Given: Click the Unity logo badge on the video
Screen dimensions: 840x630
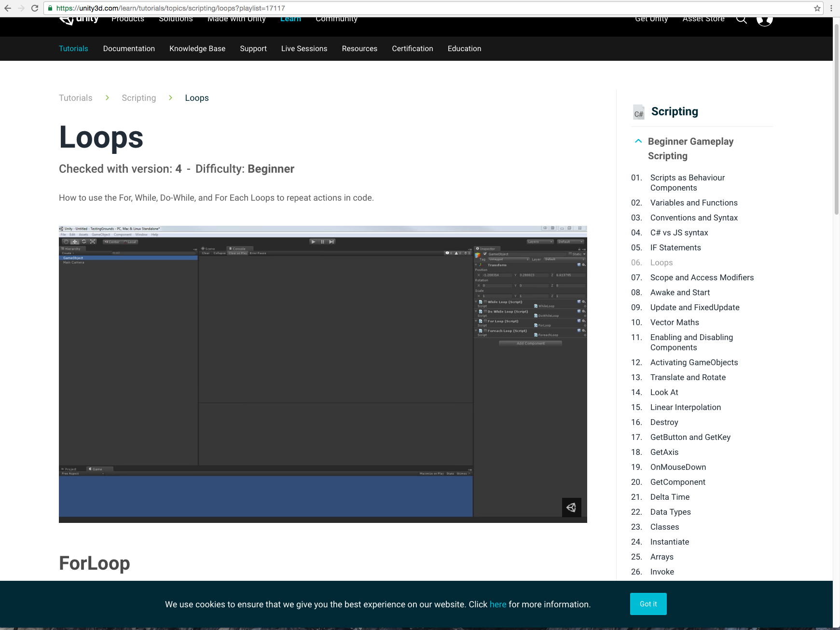Looking at the screenshot, I should [572, 507].
